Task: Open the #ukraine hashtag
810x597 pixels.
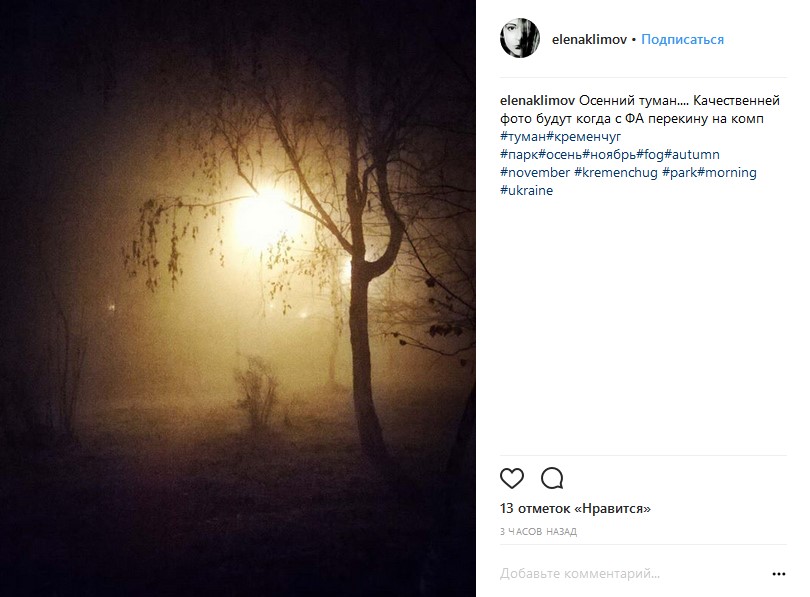Action: (x=526, y=191)
